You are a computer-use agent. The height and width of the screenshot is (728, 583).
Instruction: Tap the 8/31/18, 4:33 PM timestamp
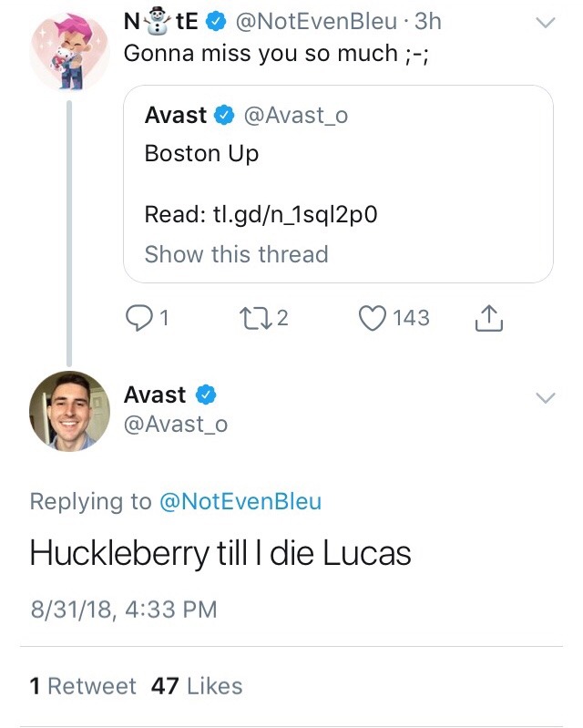coord(124,609)
